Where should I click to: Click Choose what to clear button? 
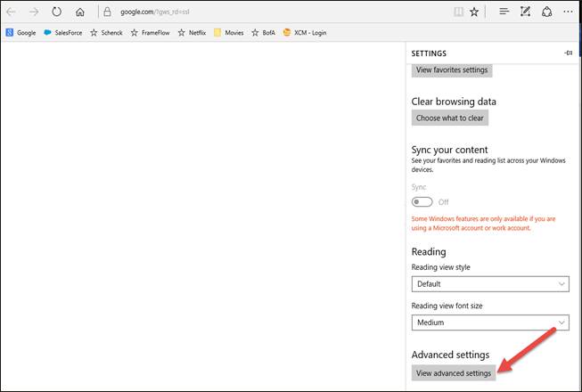[450, 118]
